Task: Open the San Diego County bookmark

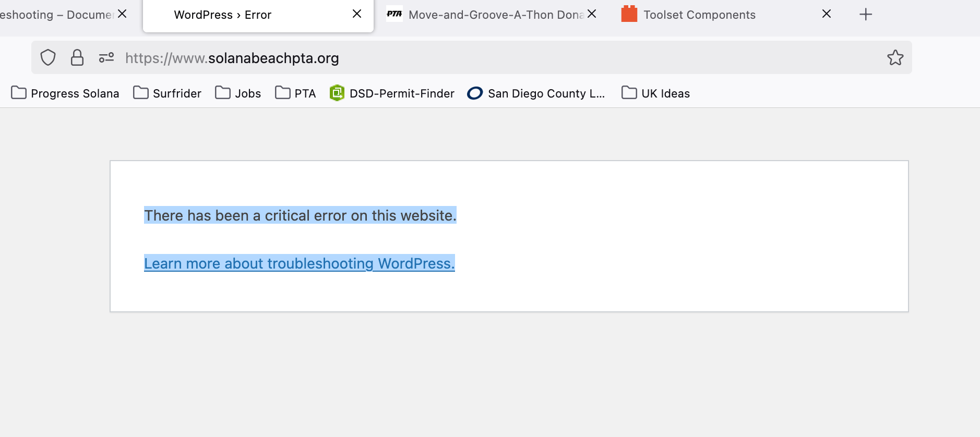Action: (536, 93)
